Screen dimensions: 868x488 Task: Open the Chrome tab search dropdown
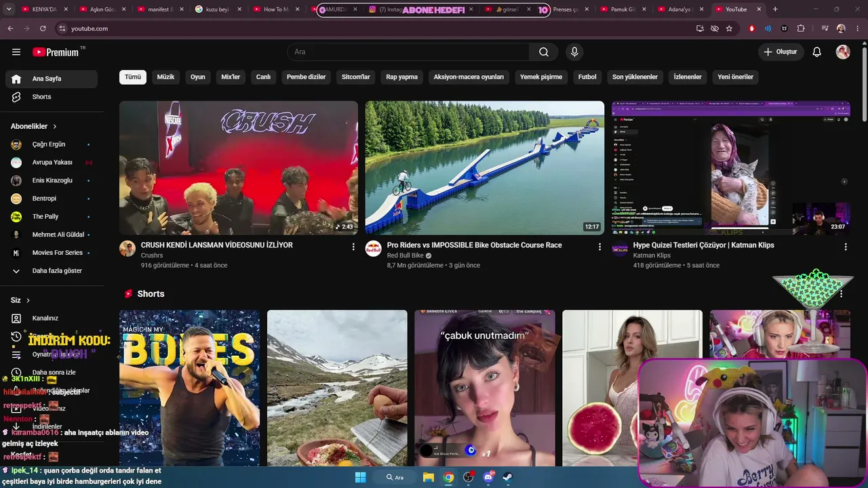coord(9,9)
